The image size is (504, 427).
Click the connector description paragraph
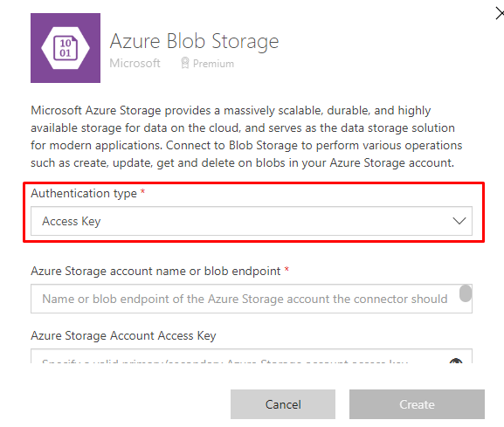coord(246,136)
